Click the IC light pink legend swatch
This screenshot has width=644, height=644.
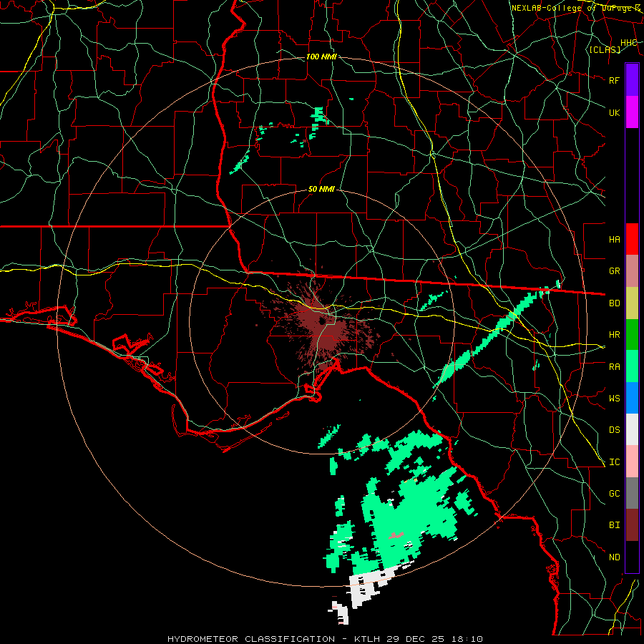pyautogui.click(x=632, y=462)
